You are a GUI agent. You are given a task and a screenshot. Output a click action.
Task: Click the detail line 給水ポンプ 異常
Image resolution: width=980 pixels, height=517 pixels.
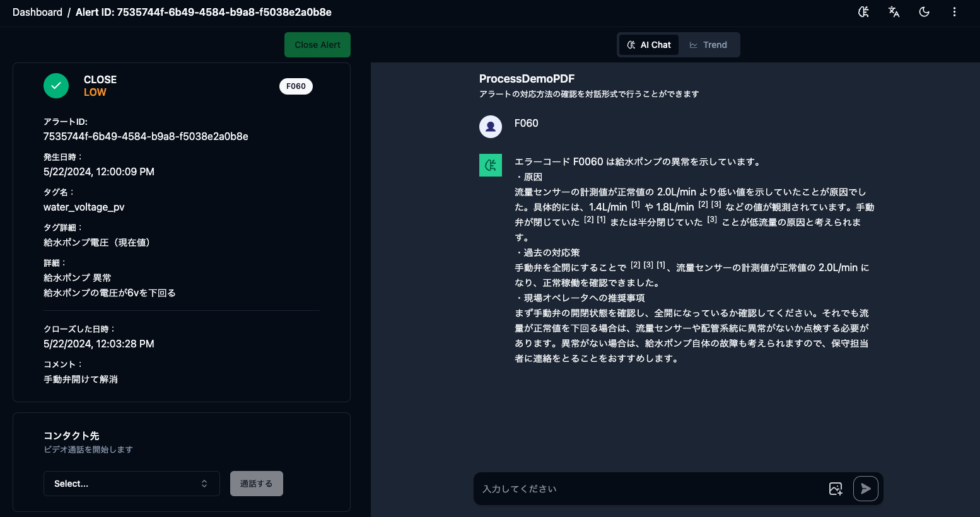click(x=78, y=278)
